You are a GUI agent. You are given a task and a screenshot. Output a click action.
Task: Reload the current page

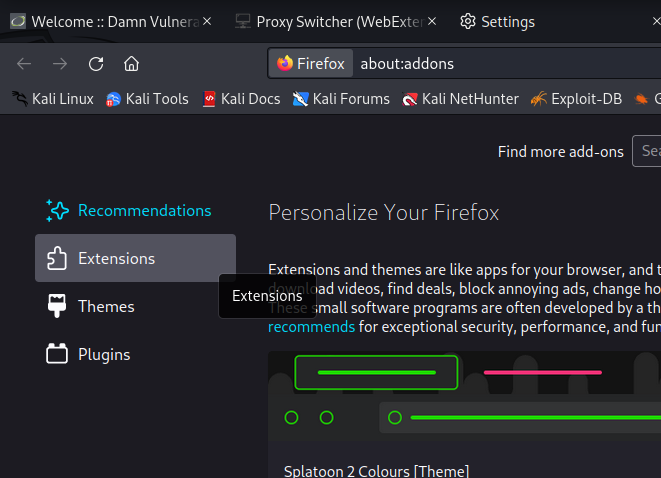coord(96,64)
